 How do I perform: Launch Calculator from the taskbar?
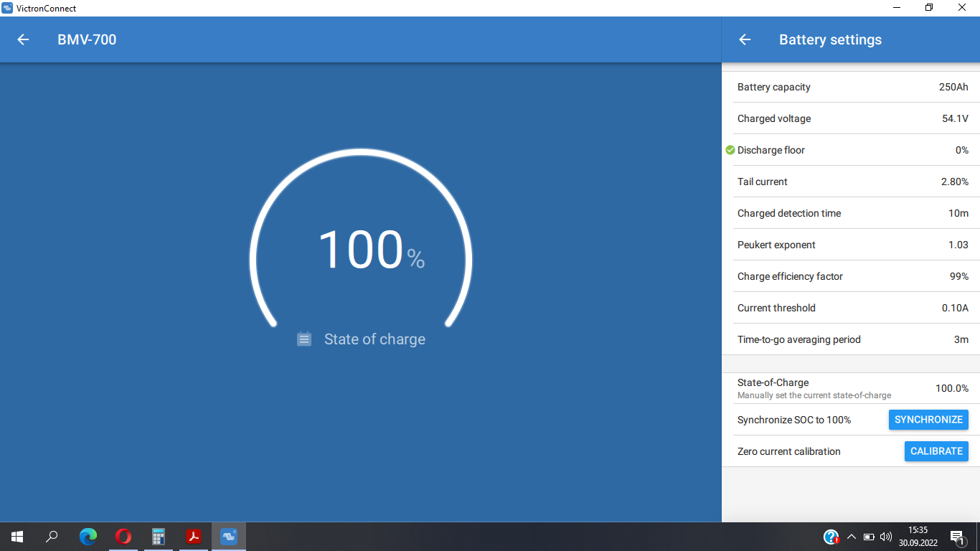159,536
